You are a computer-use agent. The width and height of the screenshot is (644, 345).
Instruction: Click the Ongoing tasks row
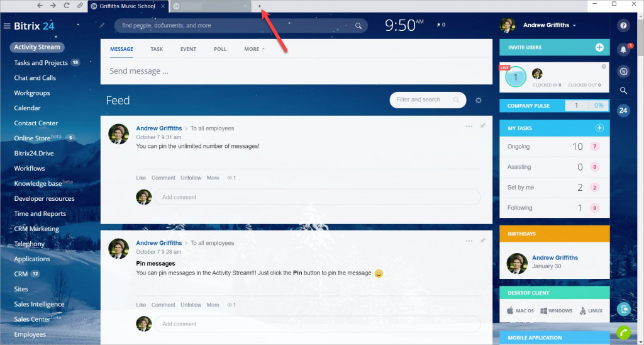pyautogui.click(x=555, y=147)
